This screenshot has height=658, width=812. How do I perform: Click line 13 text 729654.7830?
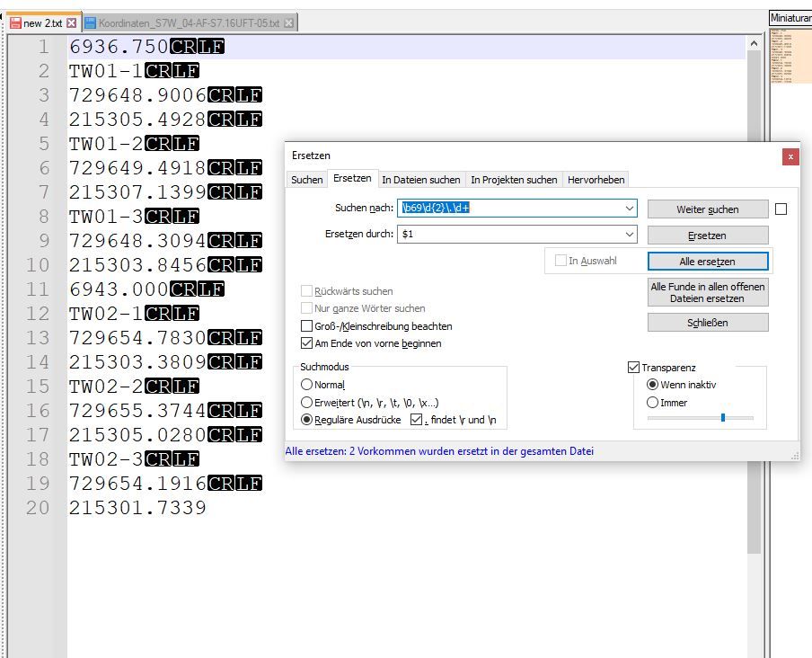[137, 338]
